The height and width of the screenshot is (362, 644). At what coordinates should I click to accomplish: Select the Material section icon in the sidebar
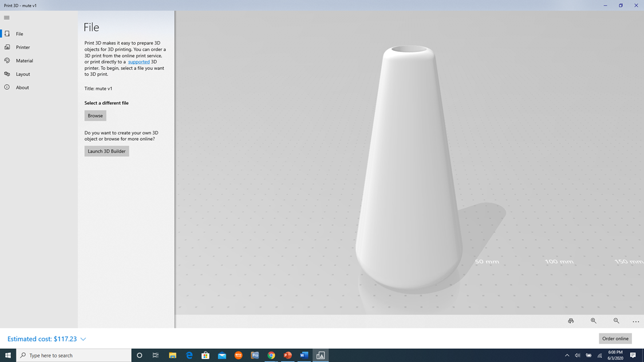click(x=7, y=60)
